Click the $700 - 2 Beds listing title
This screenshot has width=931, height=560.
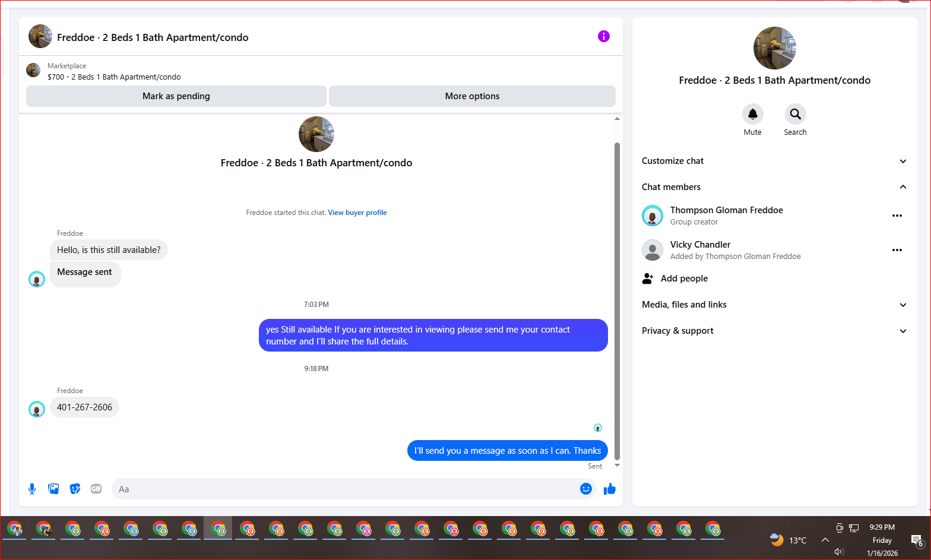114,77
